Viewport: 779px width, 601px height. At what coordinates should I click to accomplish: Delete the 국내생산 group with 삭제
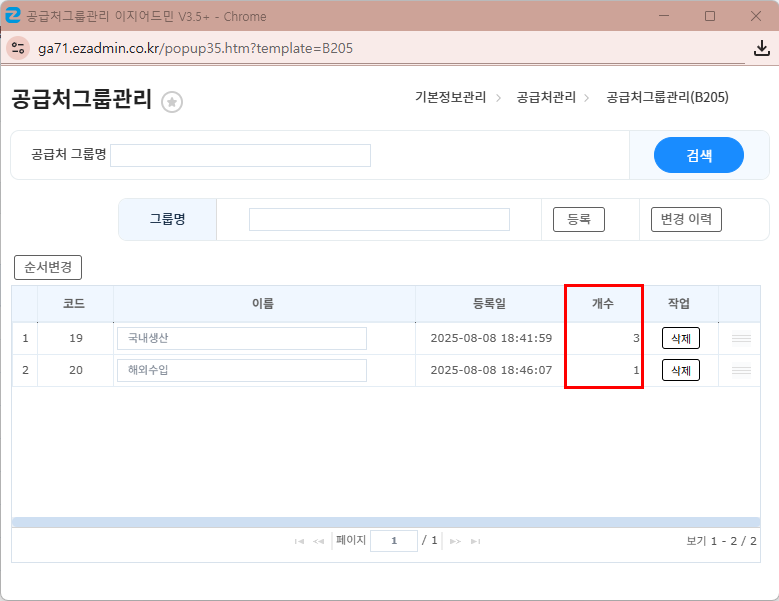pos(680,338)
